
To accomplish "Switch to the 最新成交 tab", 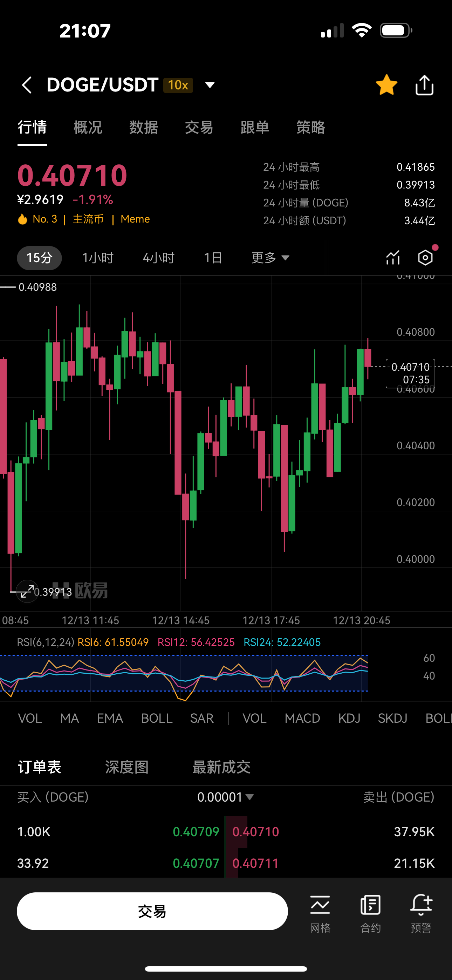I will [x=221, y=767].
